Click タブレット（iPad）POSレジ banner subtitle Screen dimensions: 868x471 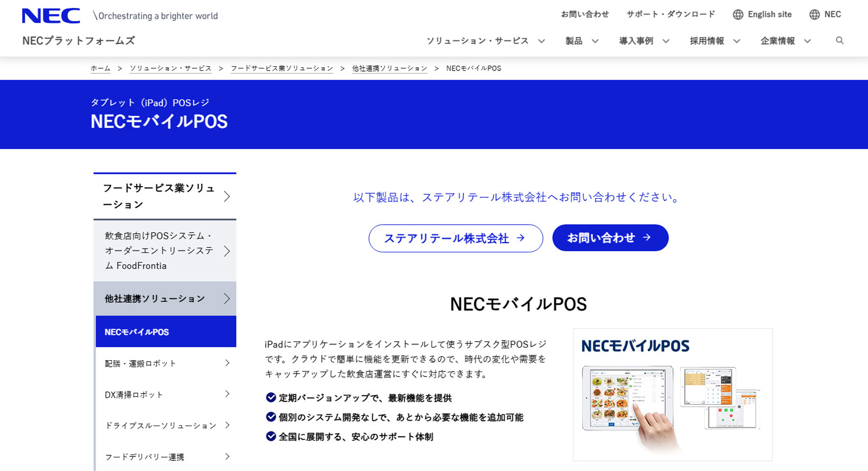coord(150,103)
